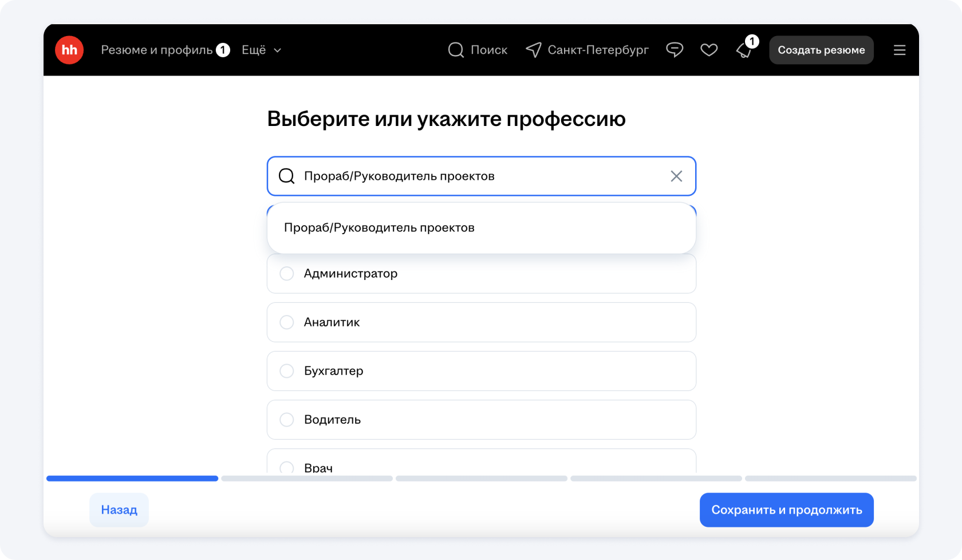
Task: Pick the Водитель radio button
Action: [287, 420]
